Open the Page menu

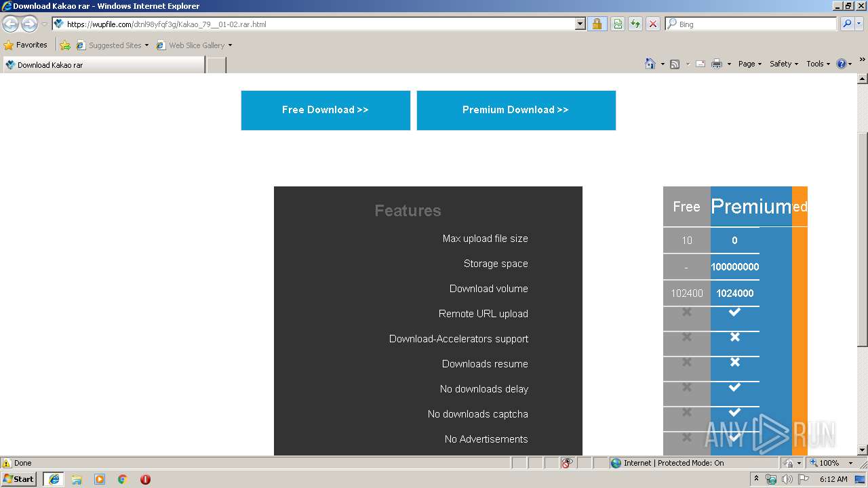[x=750, y=64]
